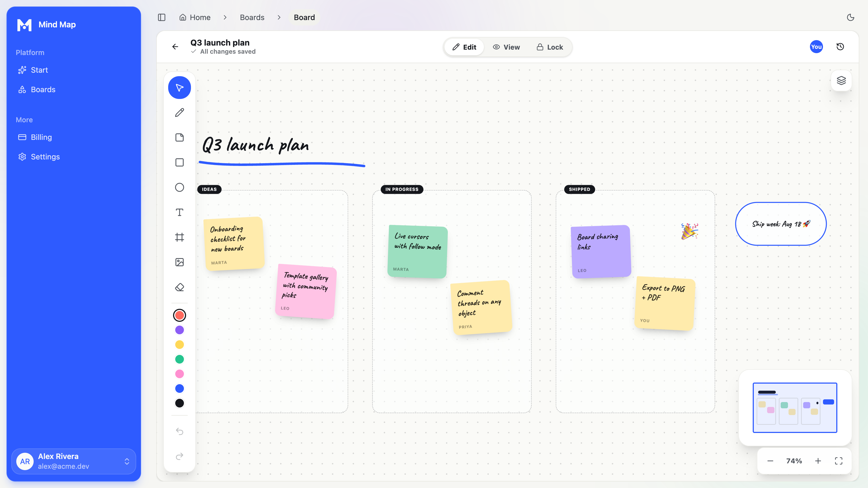Undo the last action
Viewport: 868px width, 488px height.
180,431
